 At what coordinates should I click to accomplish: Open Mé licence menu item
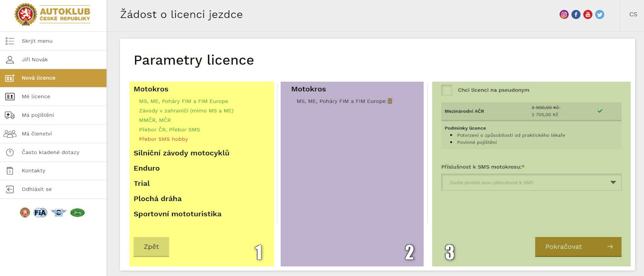pyautogui.click(x=53, y=96)
